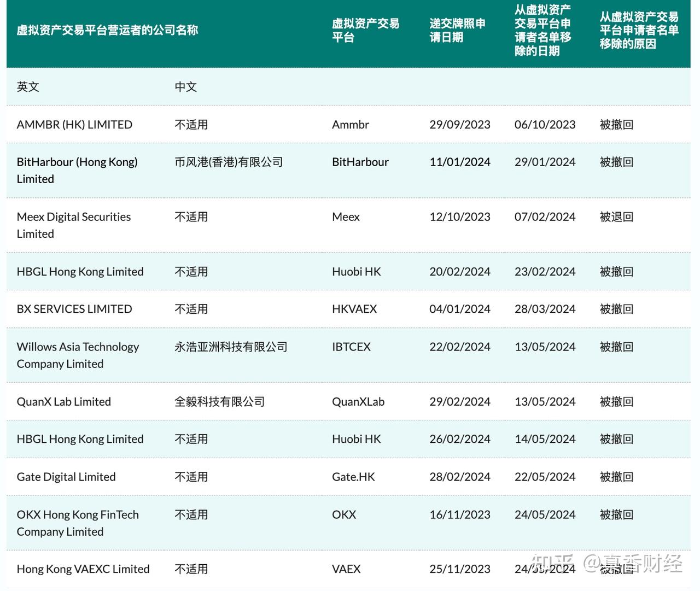
Task: Select the date 29/09/2023
Action: point(460,125)
